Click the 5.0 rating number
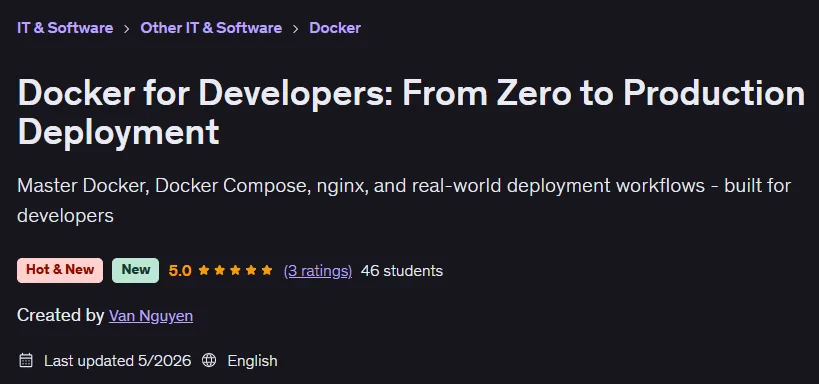 180,271
